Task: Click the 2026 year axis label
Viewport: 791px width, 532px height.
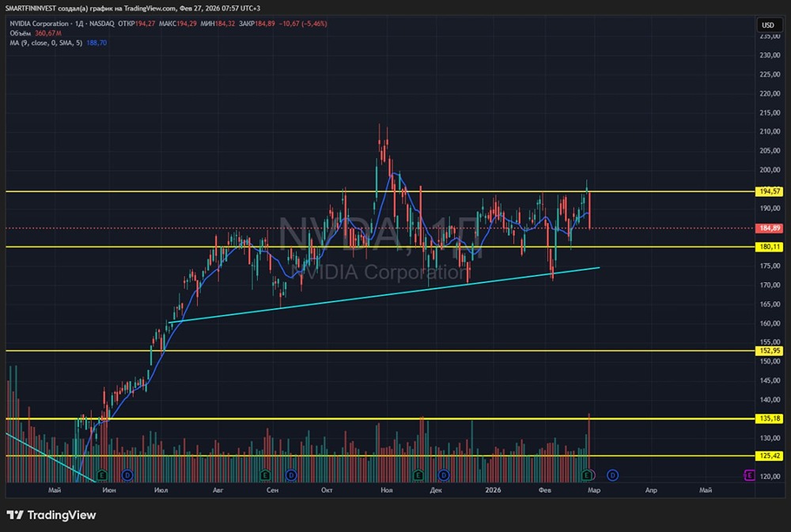Action: (x=493, y=490)
